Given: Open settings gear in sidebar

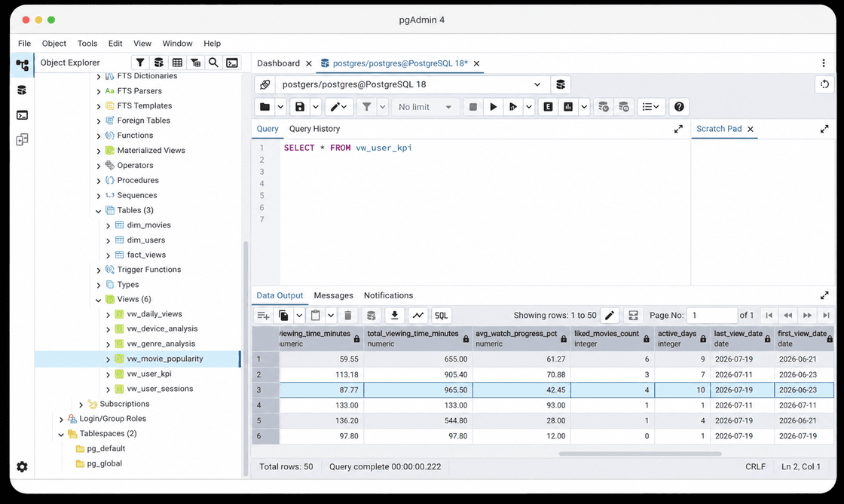Looking at the screenshot, I should pyautogui.click(x=22, y=466).
